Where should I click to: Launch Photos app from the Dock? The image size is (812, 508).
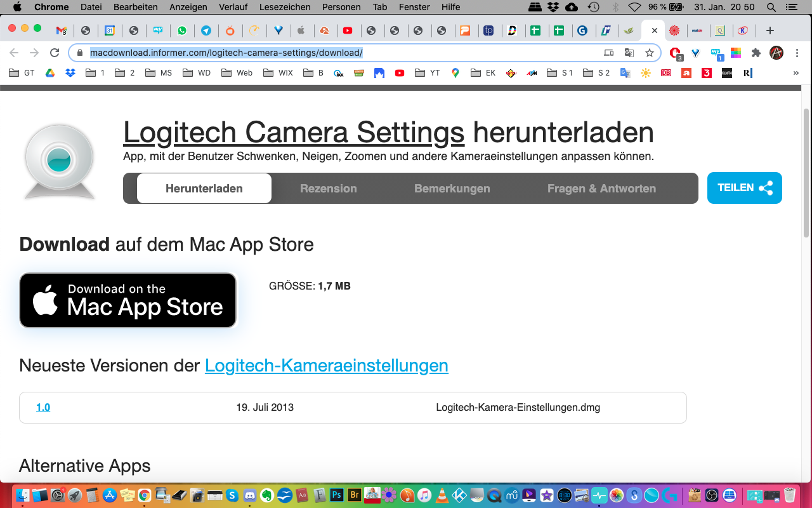click(617, 495)
